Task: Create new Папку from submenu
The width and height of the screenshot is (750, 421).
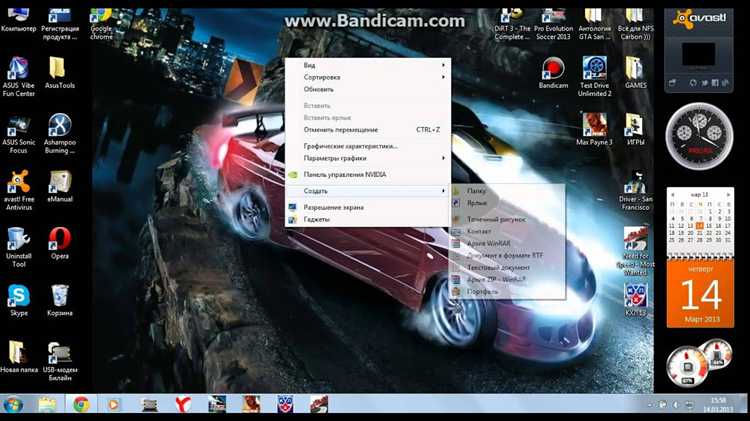Action: coord(507,190)
